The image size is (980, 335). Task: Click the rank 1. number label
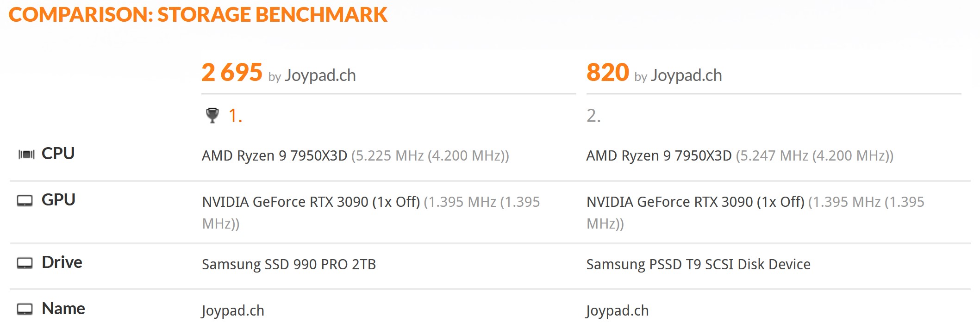(x=235, y=116)
